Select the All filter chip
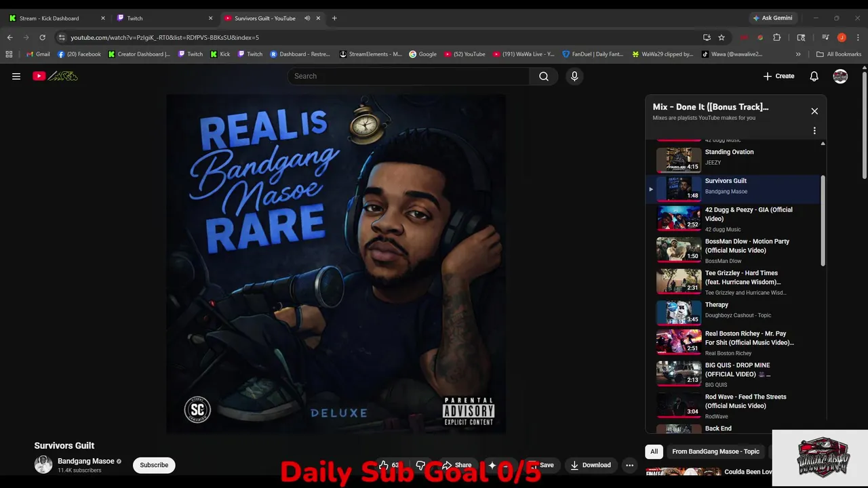The image size is (868, 488). [x=654, y=451]
